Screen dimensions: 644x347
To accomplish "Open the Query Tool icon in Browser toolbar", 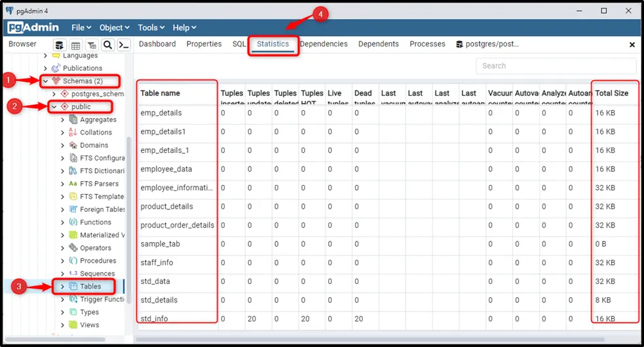I will coord(60,45).
